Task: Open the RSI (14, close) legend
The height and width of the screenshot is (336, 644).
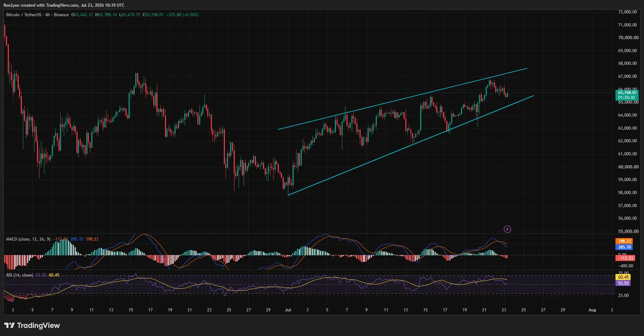Action: (x=20, y=275)
